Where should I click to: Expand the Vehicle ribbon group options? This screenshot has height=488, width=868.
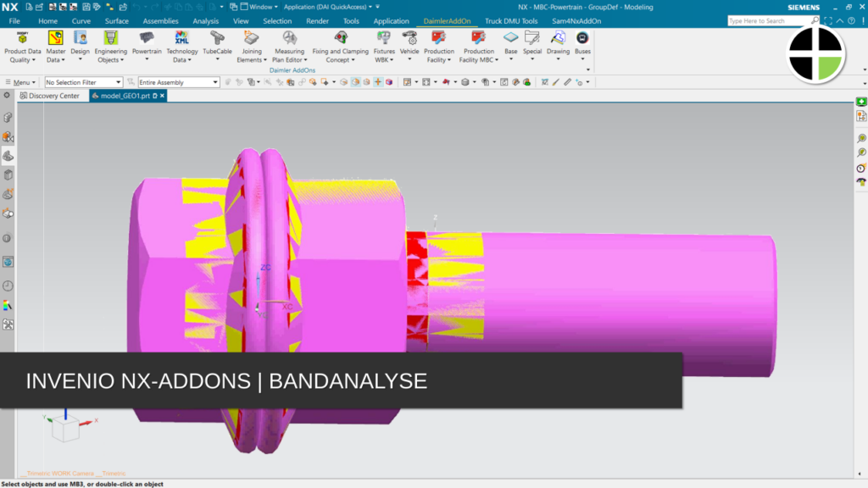coord(410,59)
